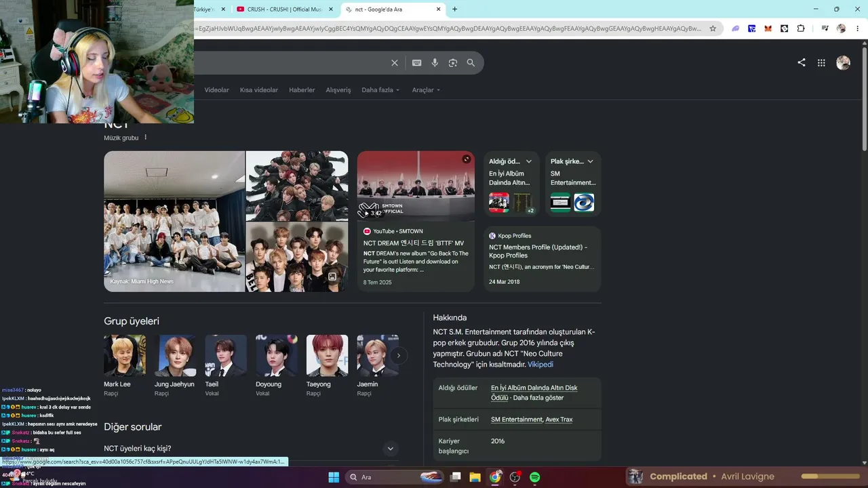
Task: Select the Taeyong member card
Action: (327, 365)
